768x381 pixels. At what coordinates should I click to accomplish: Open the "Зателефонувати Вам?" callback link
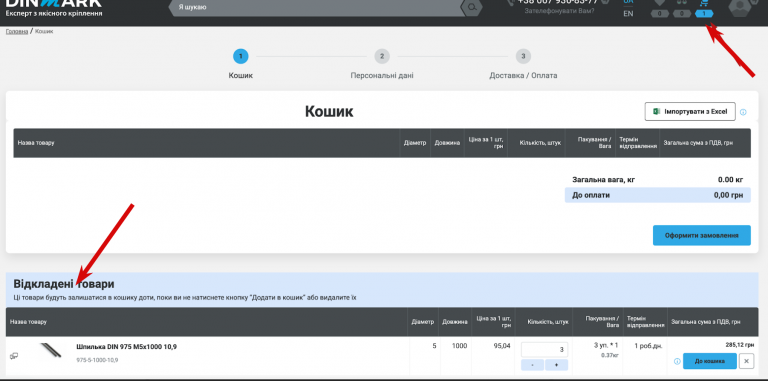(559, 10)
